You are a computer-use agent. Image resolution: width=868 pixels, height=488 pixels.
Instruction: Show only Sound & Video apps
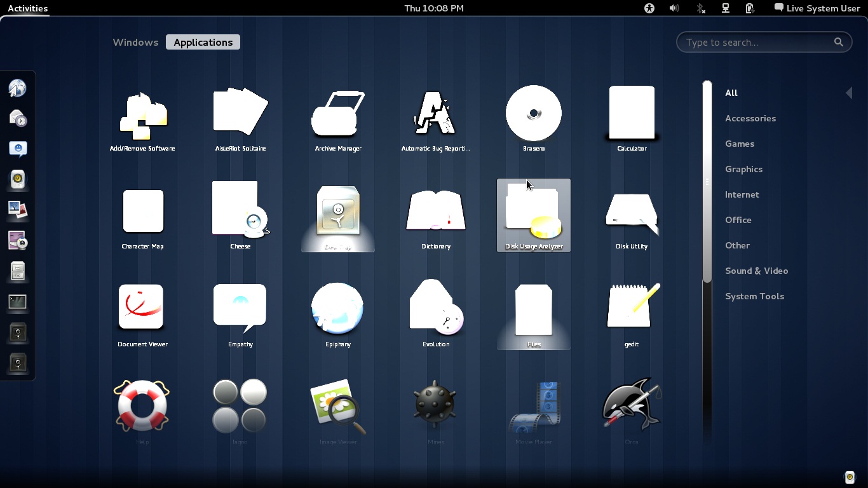pos(756,271)
